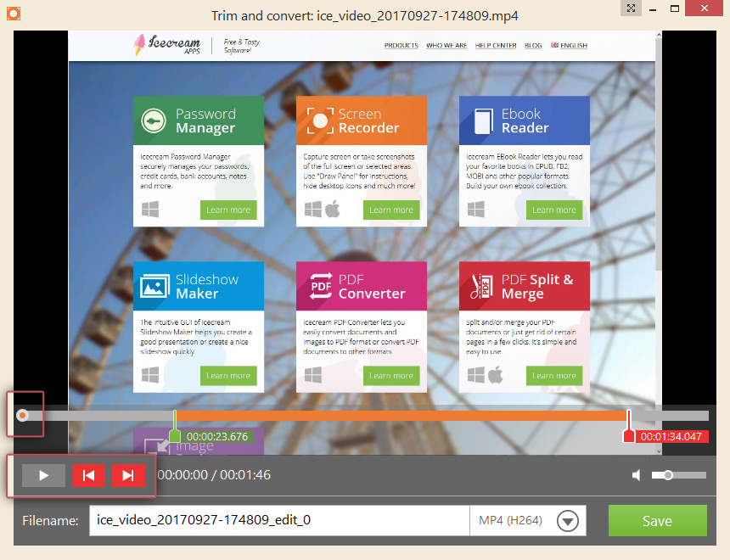Toggle fullscreen with the expand icon
The image size is (730, 560).
631,8
